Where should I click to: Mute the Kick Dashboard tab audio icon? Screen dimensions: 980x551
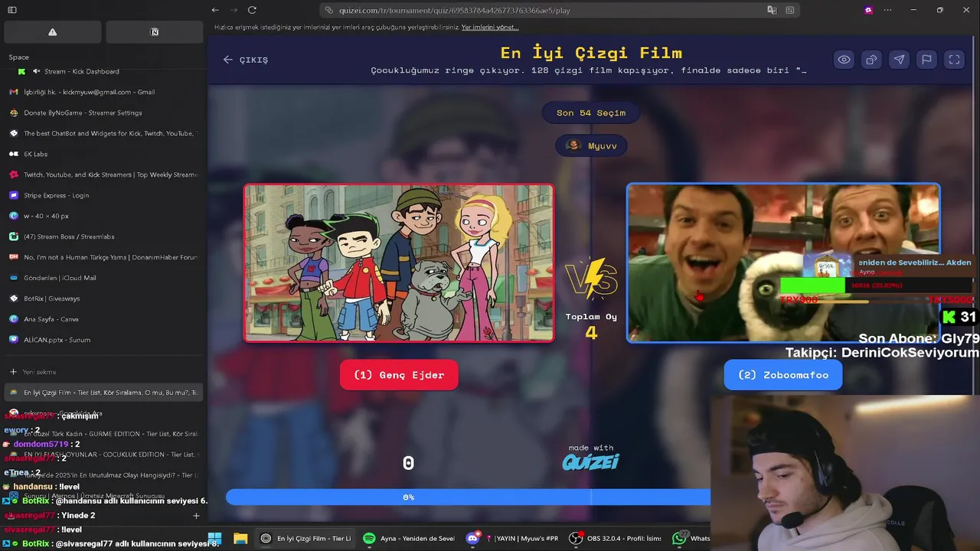coord(36,71)
